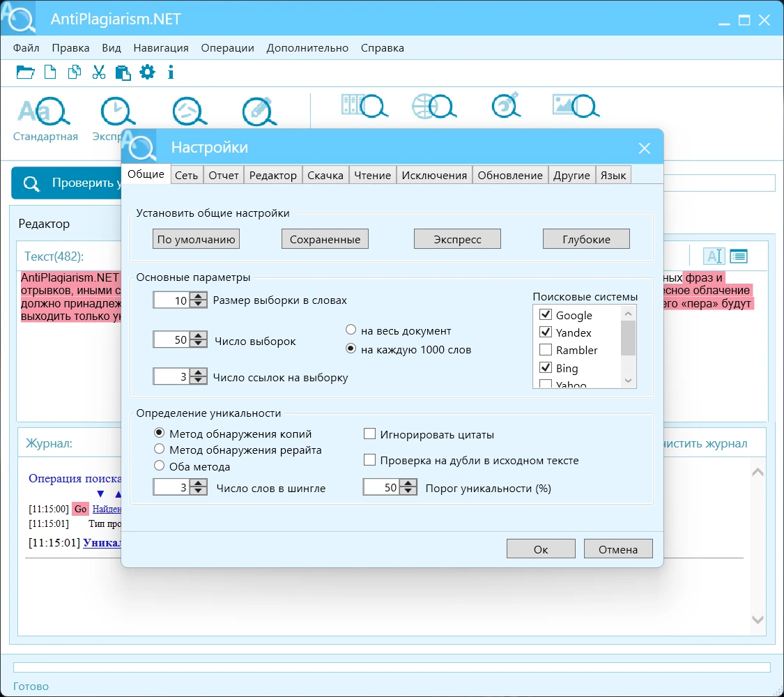Switch to the Сеть tab
This screenshot has height=697, width=784.
click(187, 176)
